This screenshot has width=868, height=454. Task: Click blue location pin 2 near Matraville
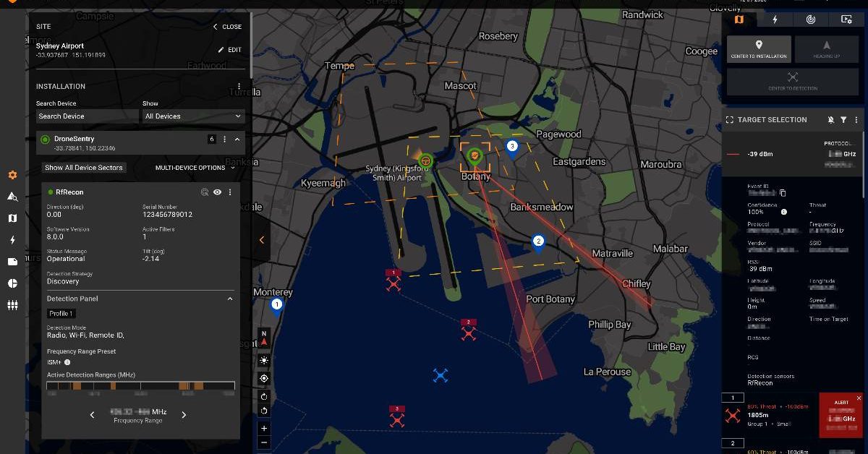tap(538, 244)
